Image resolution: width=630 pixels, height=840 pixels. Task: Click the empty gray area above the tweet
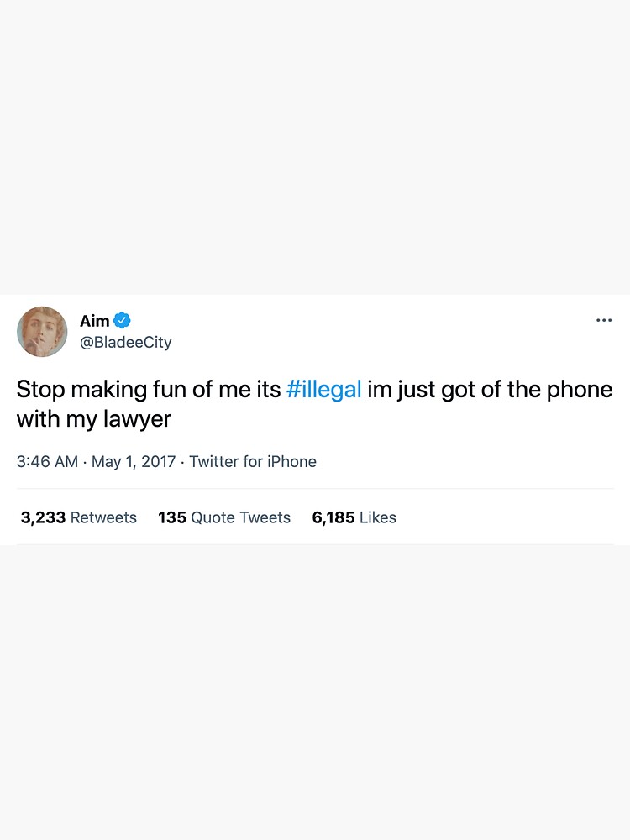coord(315,147)
